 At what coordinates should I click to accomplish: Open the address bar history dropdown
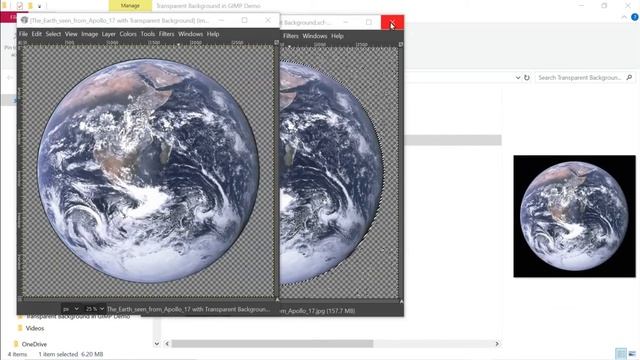pos(518,78)
